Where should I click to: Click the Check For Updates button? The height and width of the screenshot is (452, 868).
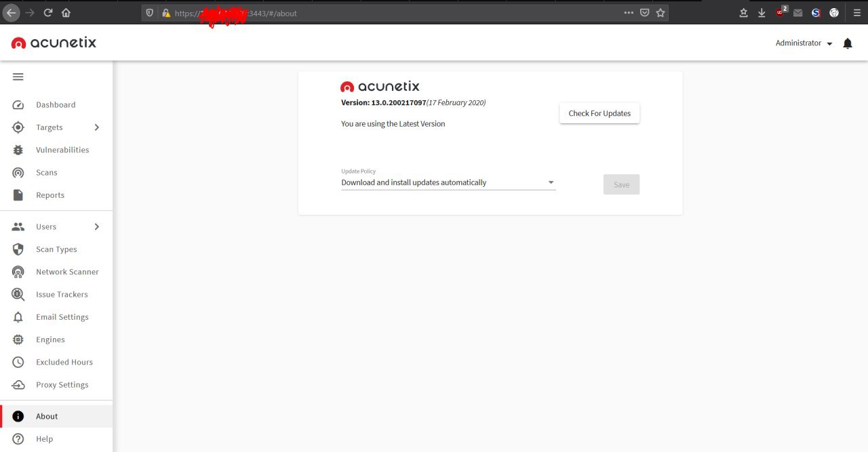[x=599, y=113]
